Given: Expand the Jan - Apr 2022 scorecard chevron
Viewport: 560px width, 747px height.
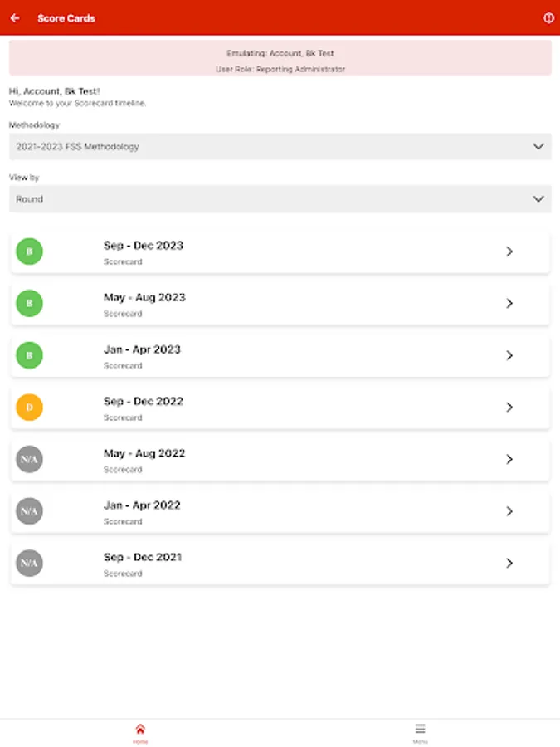Looking at the screenshot, I should tap(509, 511).
